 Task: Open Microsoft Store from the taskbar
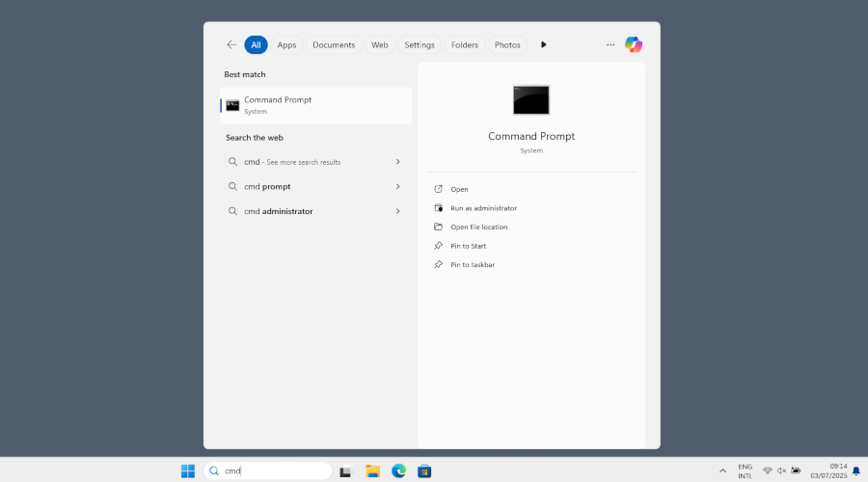tap(424, 471)
